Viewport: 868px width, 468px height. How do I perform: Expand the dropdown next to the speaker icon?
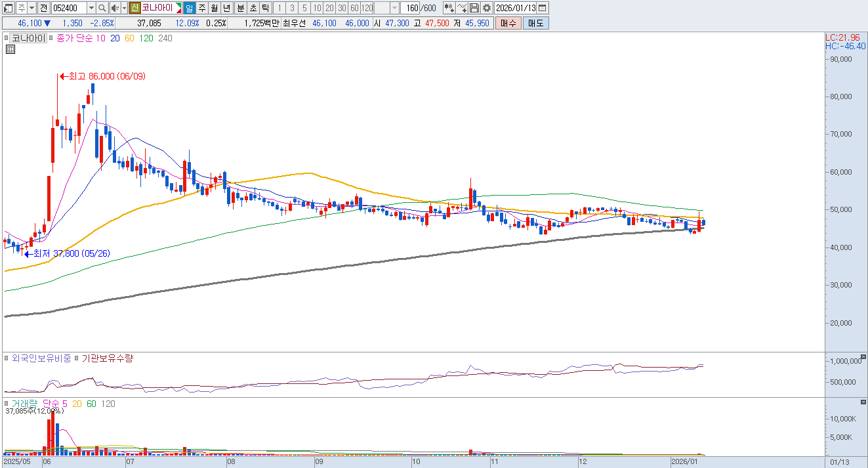click(123, 8)
